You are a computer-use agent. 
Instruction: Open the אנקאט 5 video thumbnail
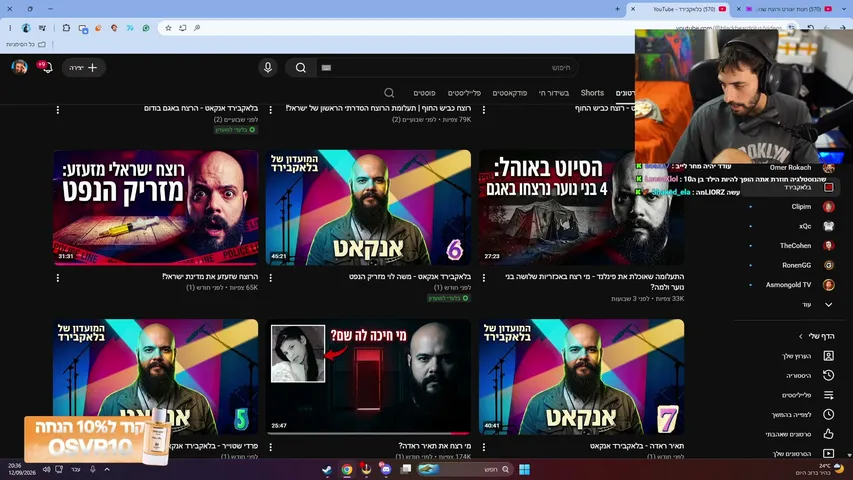click(x=156, y=377)
